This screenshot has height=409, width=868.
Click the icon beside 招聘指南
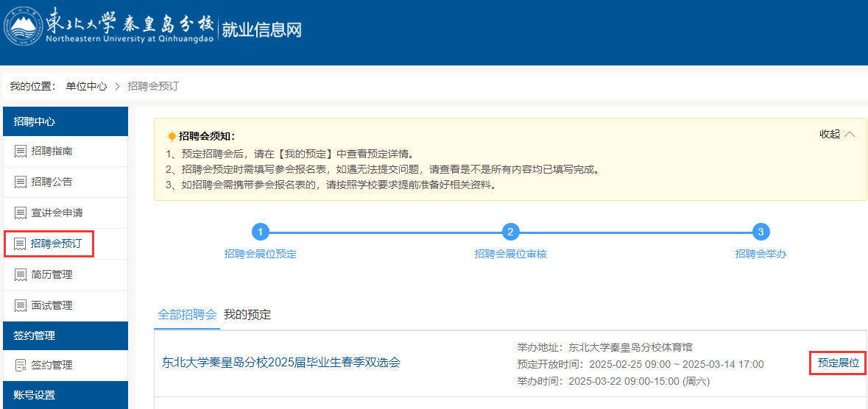(21, 151)
